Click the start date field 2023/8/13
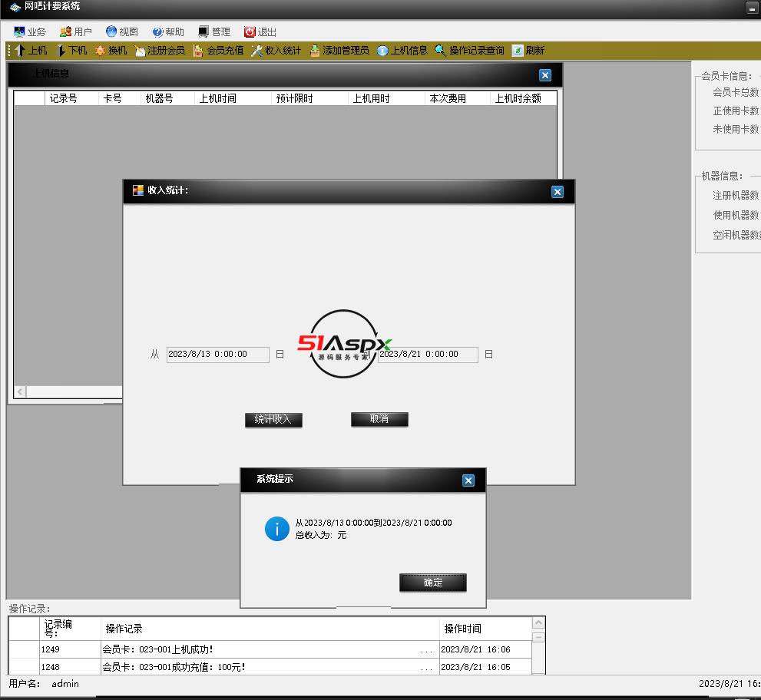The width and height of the screenshot is (761, 700). coord(217,354)
